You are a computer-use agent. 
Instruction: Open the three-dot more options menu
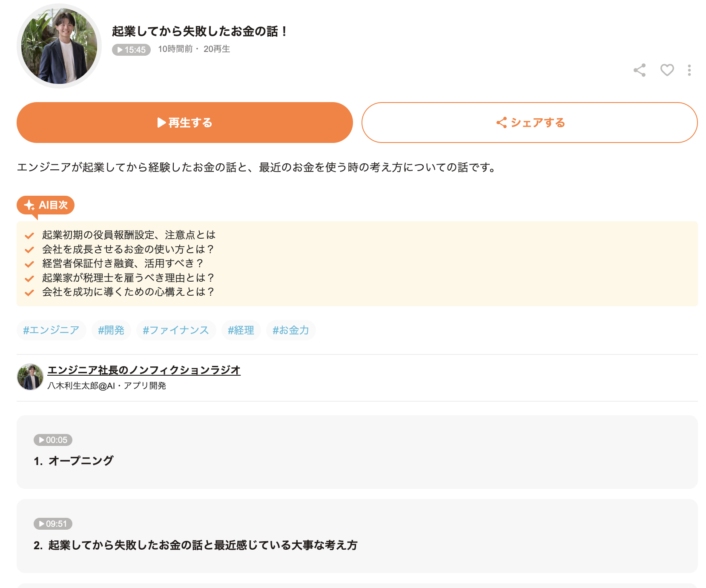click(x=689, y=70)
